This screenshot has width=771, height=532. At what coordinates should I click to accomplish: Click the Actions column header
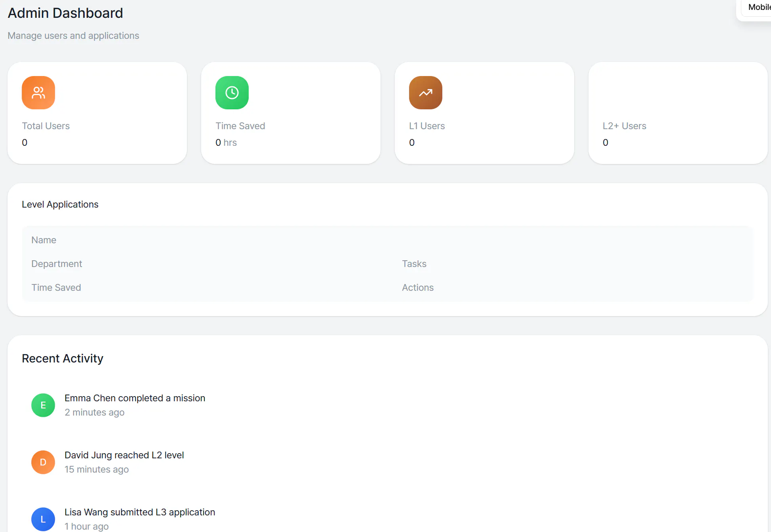point(418,288)
